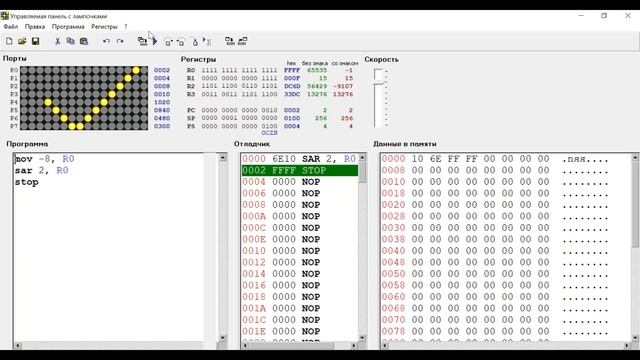Save ROM to file icon
This screenshot has width=640, height=360.
coord(242,41)
